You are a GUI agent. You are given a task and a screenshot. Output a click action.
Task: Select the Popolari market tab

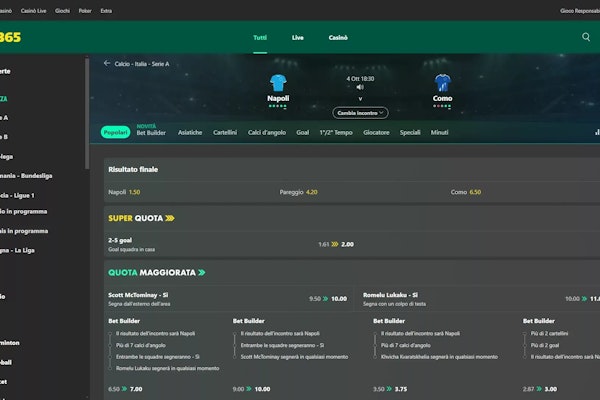pos(116,132)
